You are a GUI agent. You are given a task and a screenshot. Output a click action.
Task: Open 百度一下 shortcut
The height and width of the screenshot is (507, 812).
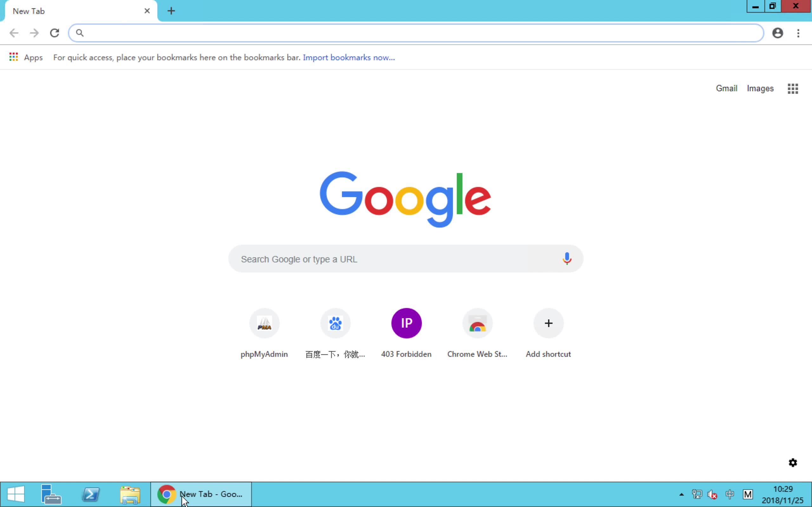click(335, 323)
